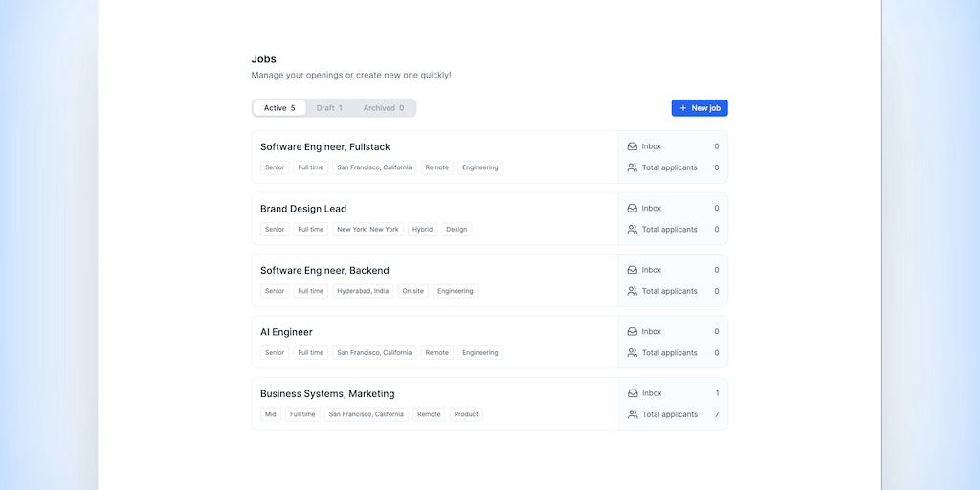The image size is (980, 490).
Task: Click Inbox icon for Brand Design Lead
Action: (x=633, y=209)
